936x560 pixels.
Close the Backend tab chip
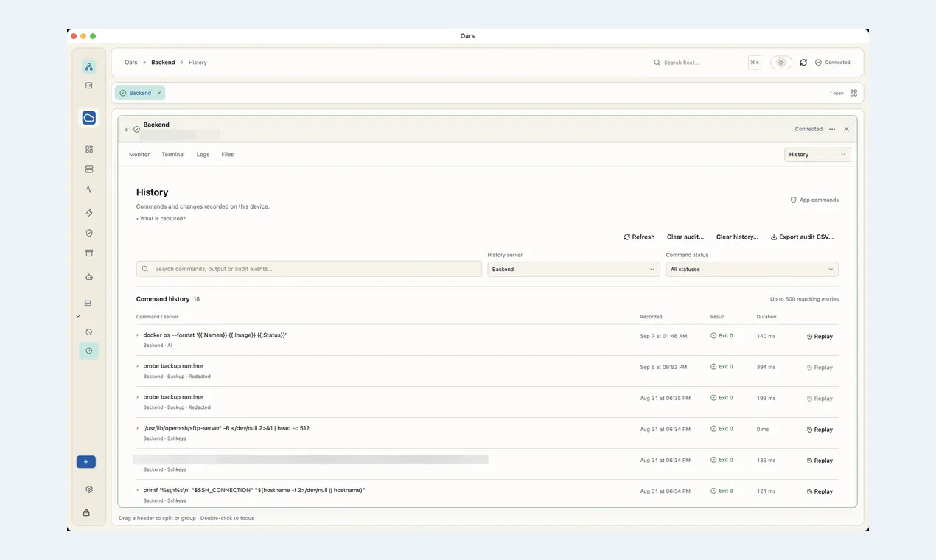(x=159, y=93)
